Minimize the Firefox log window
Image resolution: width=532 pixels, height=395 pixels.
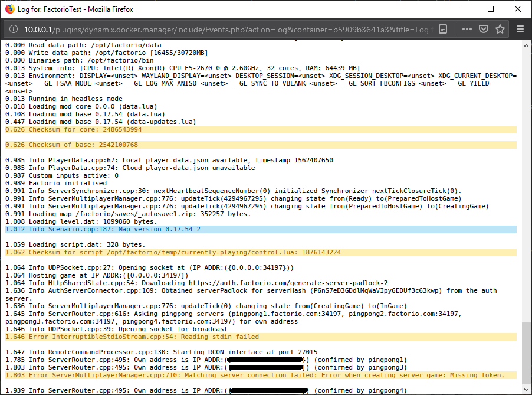(x=464, y=9)
